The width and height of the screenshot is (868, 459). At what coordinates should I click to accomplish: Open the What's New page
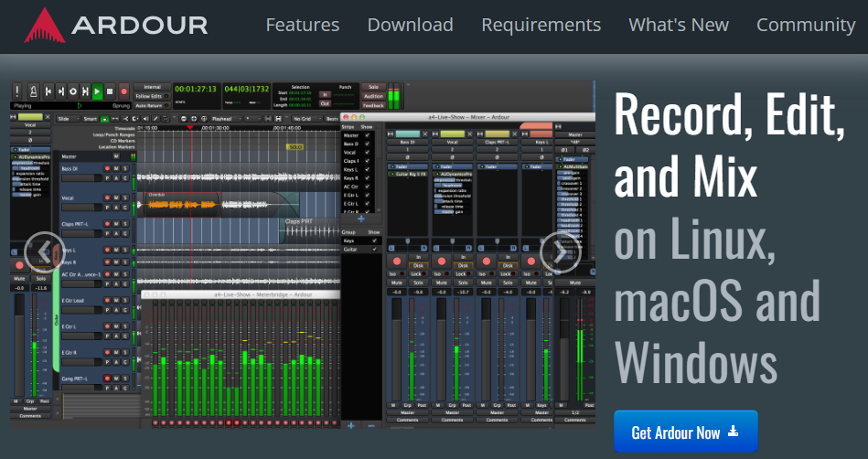679,25
